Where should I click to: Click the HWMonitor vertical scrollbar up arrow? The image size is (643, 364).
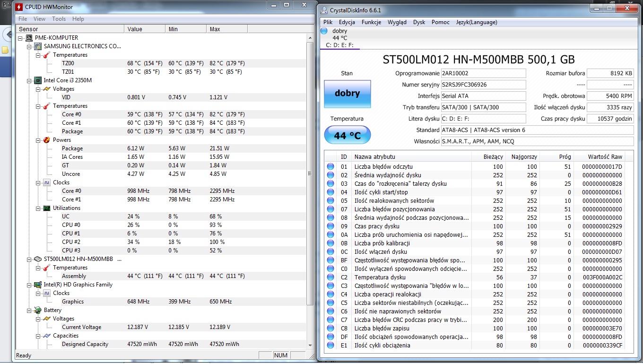(310, 38)
